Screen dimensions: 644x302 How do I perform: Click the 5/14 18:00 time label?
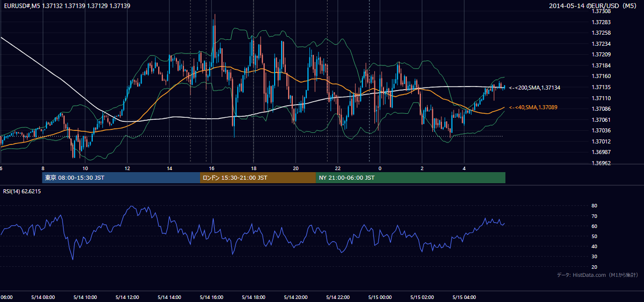(253, 297)
